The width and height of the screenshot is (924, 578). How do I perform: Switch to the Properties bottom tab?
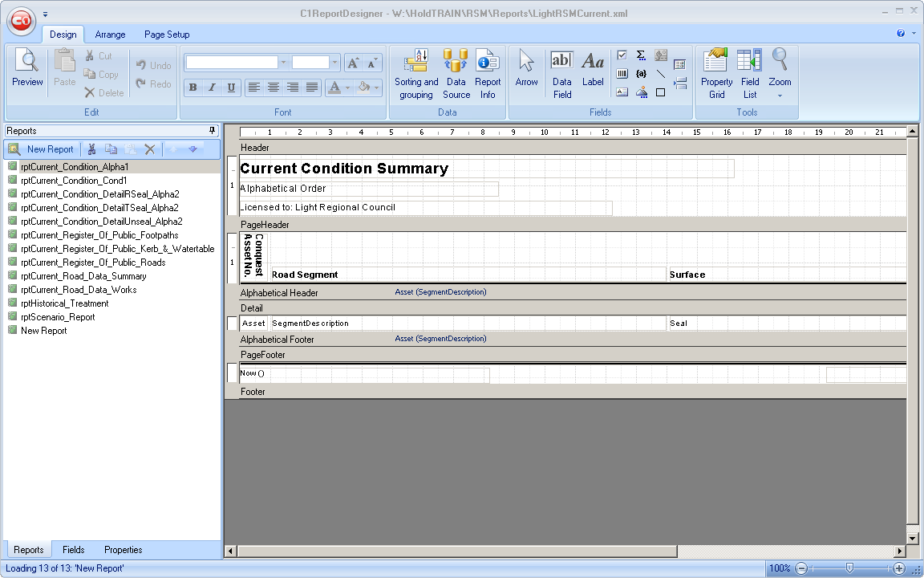[x=124, y=550]
